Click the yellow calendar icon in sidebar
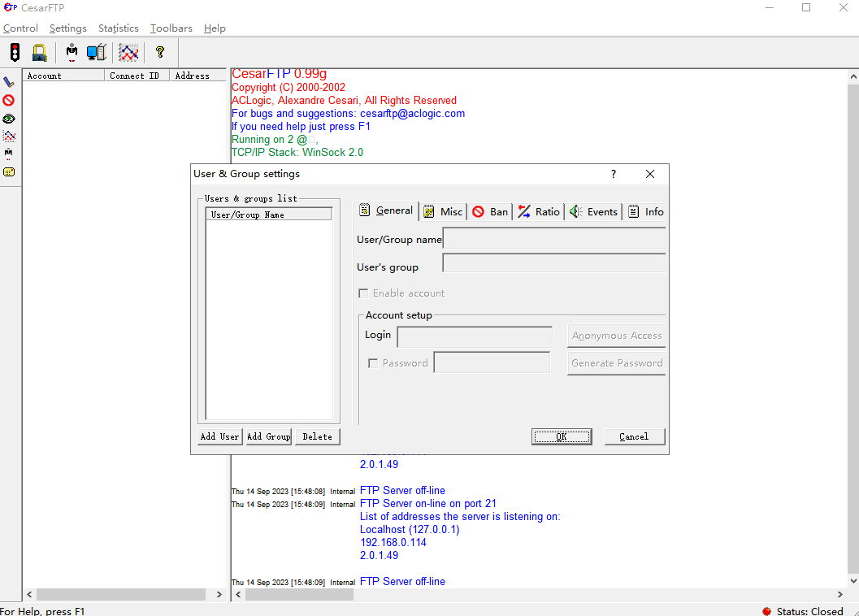Image resolution: width=859 pixels, height=616 pixels. click(x=9, y=172)
